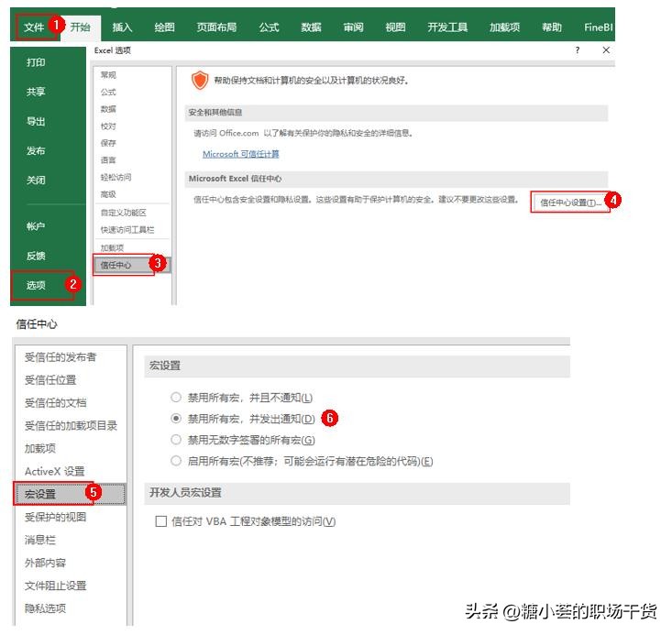This screenshot has height=635, width=672.
Task: Select 受信任的文档 in Trust Center
Action: point(55,403)
